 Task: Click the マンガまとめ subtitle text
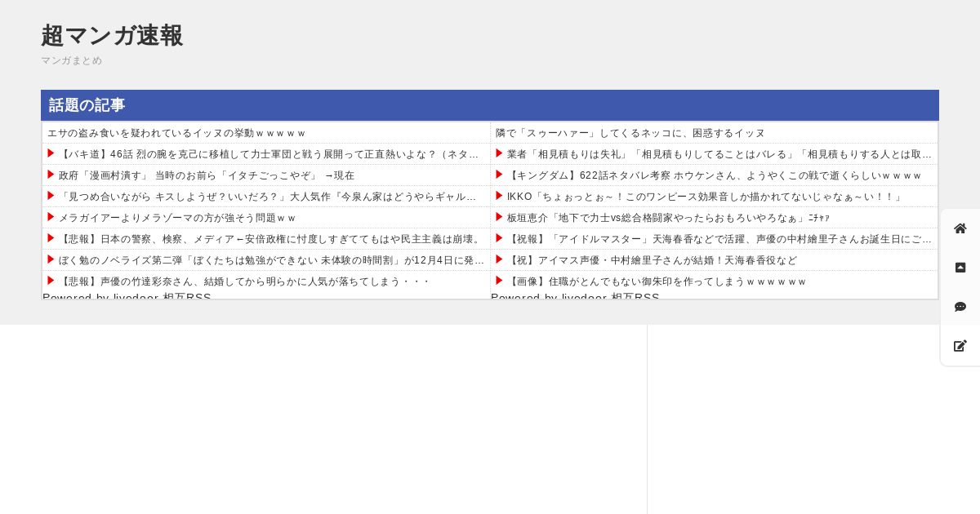coord(72,60)
